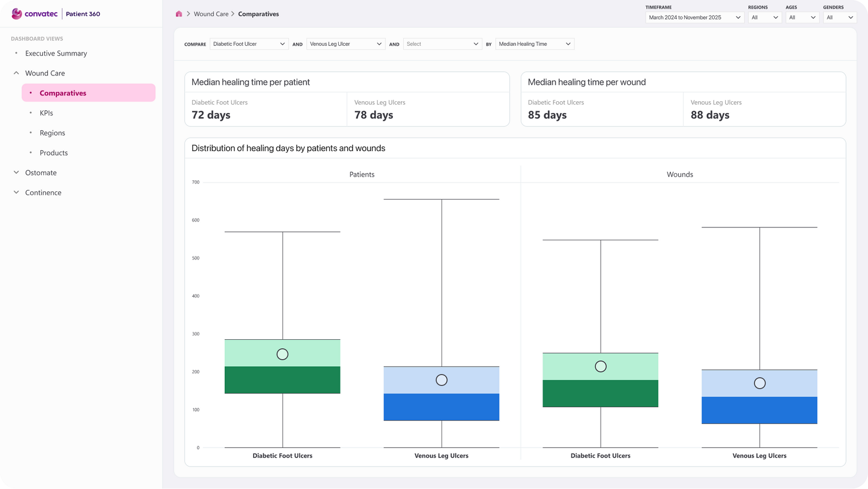Change the Median Healing Time metric dropdown

click(534, 44)
